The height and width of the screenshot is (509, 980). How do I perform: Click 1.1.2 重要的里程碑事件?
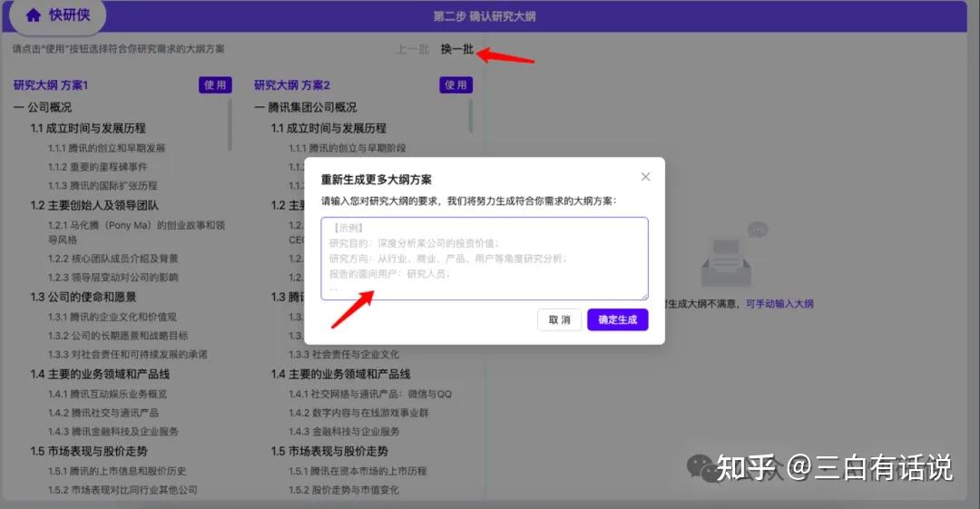tap(97, 167)
